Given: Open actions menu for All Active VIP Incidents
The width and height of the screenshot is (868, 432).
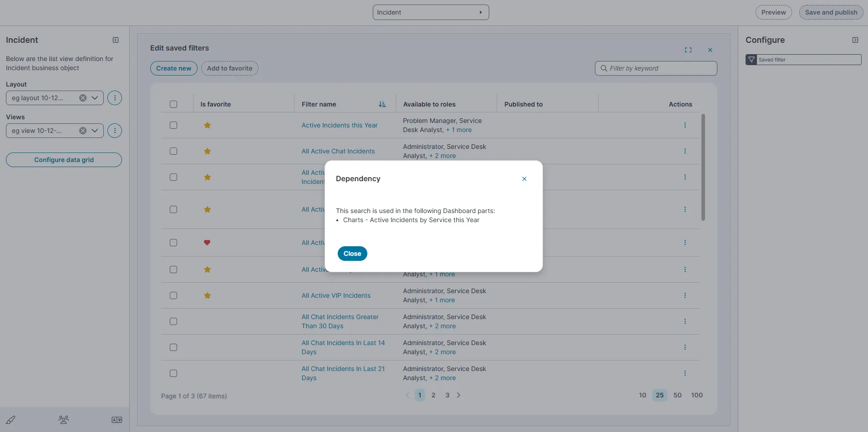Looking at the screenshot, I should (x=685, y=295).
